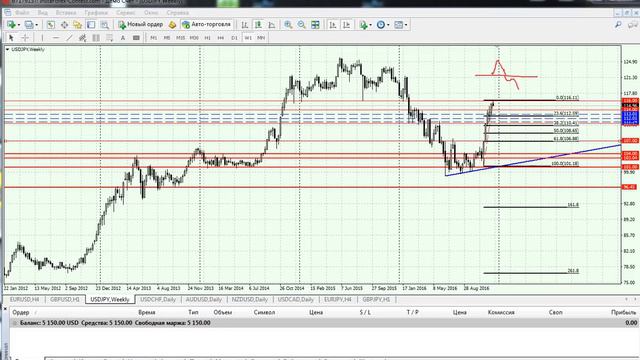The width and height of the screenshot is (640, 360).
Task: Select the vertical line tool
Action: click(x=42, y=38)
